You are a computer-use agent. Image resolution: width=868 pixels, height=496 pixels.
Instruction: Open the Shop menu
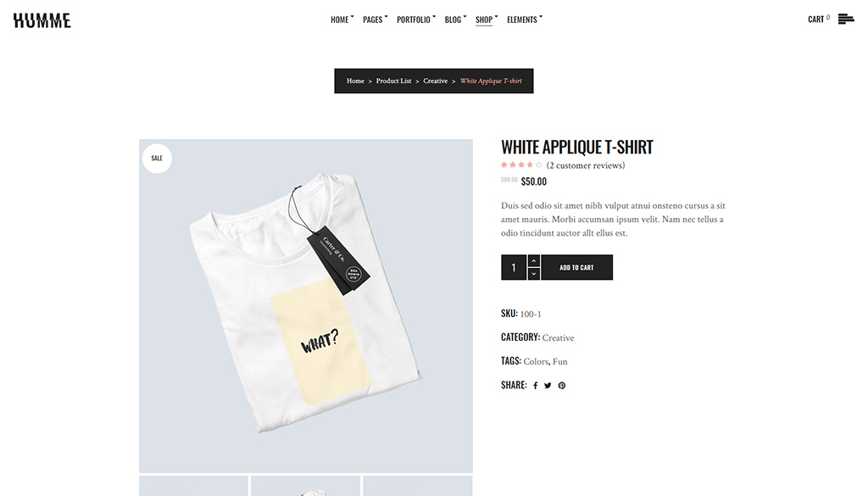pos(487,20)
